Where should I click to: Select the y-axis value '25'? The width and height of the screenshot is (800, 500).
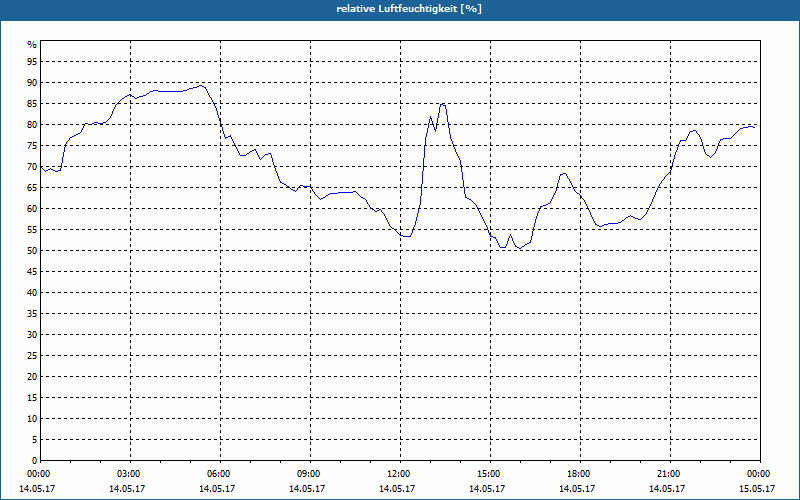tap(32, 356)
